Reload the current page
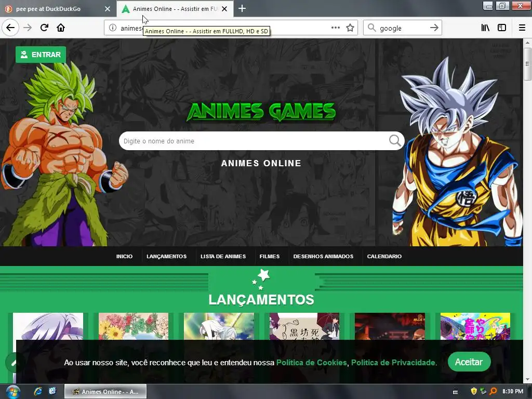This screenshot has width=532, height=399. pos(44,28)
